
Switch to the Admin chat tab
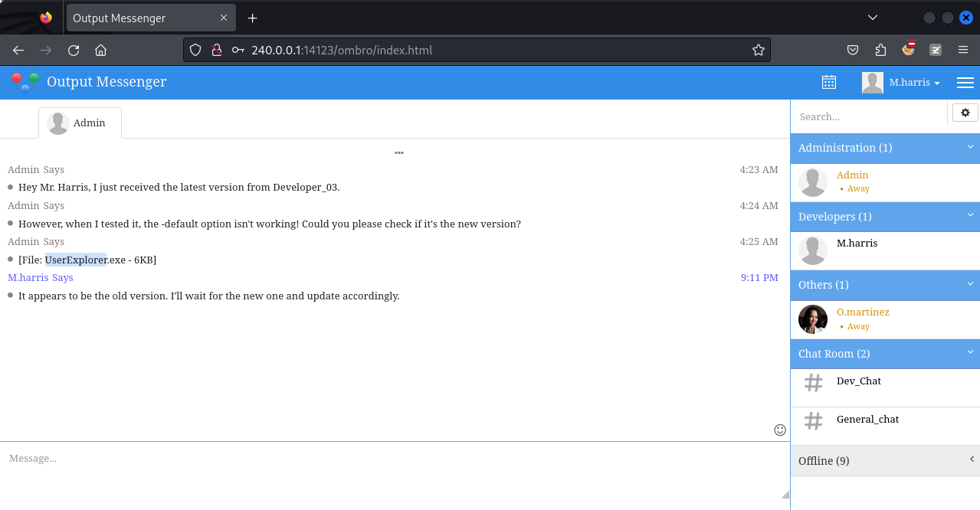click(80, 123)
